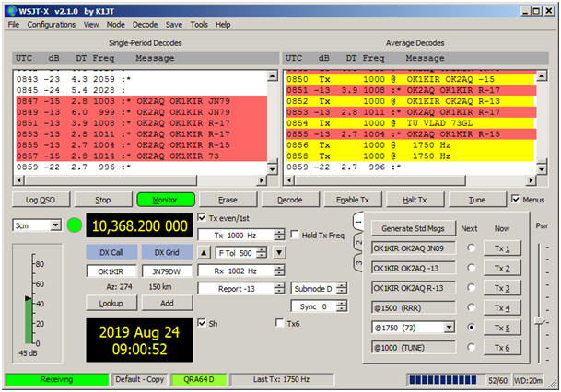Open the Mode menu
Image resolution: width=561 pixels, height=392 pixels.
115,25
